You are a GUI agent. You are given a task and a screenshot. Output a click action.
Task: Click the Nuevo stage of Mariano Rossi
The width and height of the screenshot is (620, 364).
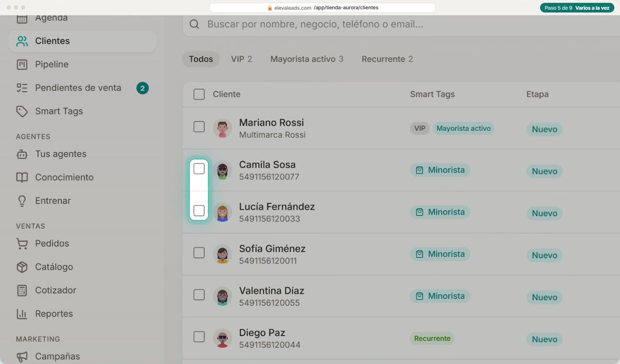[544, 129]
